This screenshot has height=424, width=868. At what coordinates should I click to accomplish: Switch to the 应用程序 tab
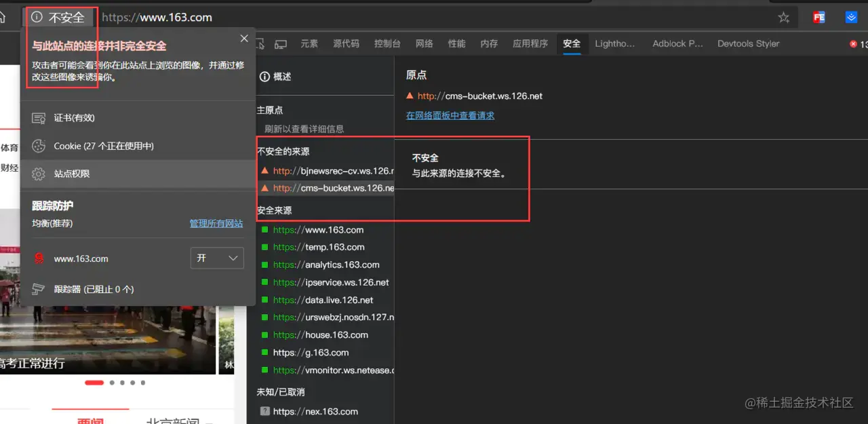(x=530, y=43)
